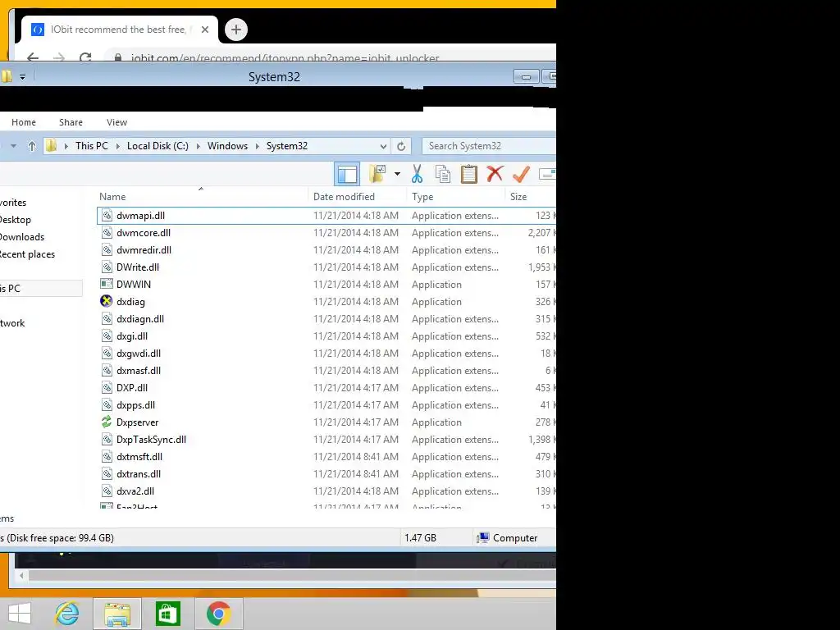This screenshot has width=840, height=630.
Task: Click the Cut scissors icon
Action: point(417,174)
